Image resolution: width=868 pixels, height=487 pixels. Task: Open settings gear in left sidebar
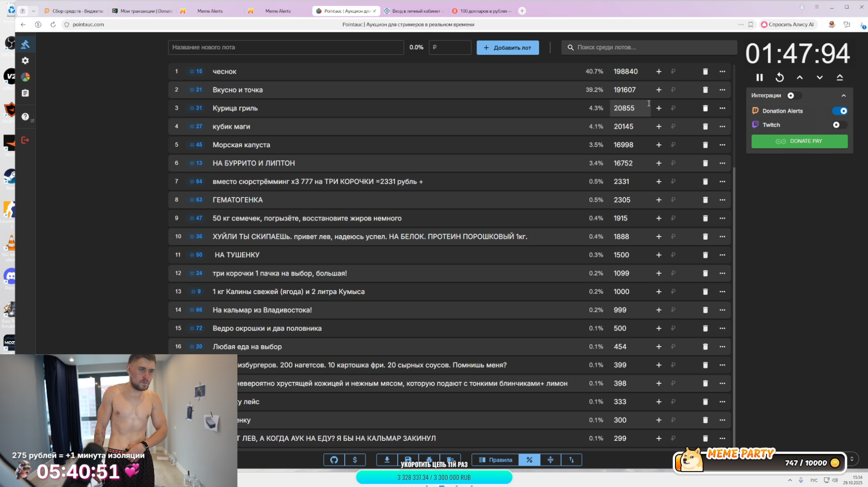(25, 61)
